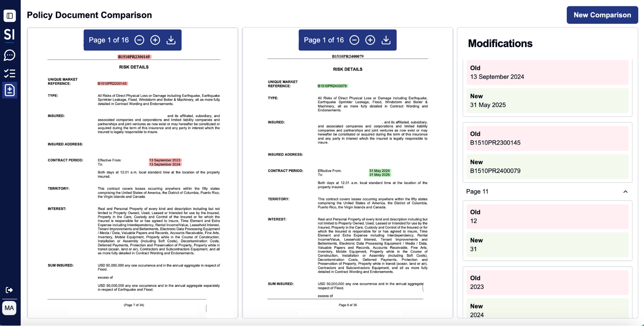Download the left document
This screenshot has width=644, height=326.
coord(171,40)
